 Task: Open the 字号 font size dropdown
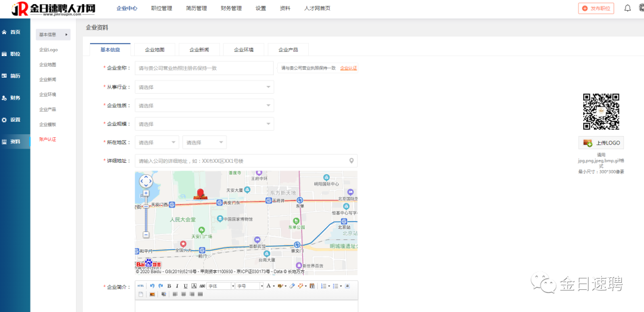click(x=250, y=286)
